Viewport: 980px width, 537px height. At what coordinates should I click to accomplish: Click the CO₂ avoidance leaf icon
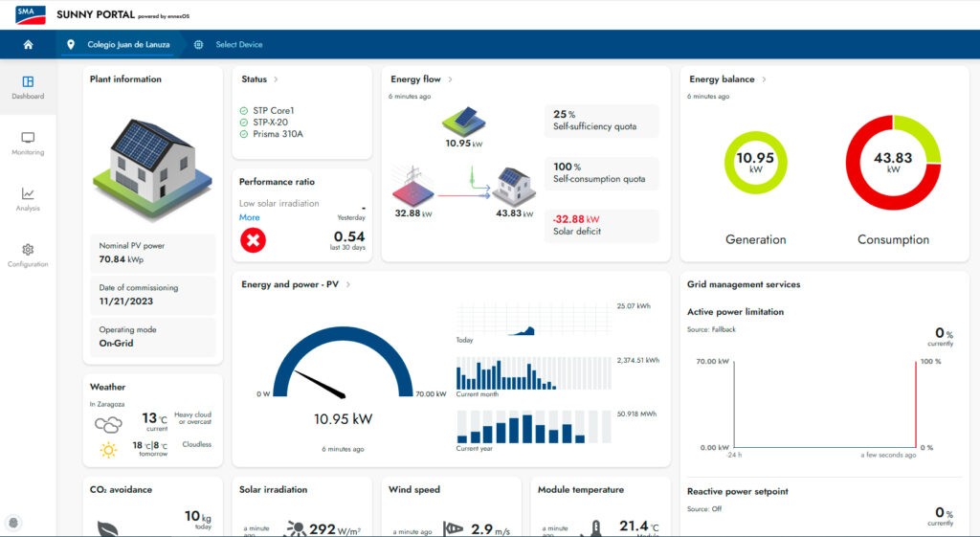tap(108, 529)
